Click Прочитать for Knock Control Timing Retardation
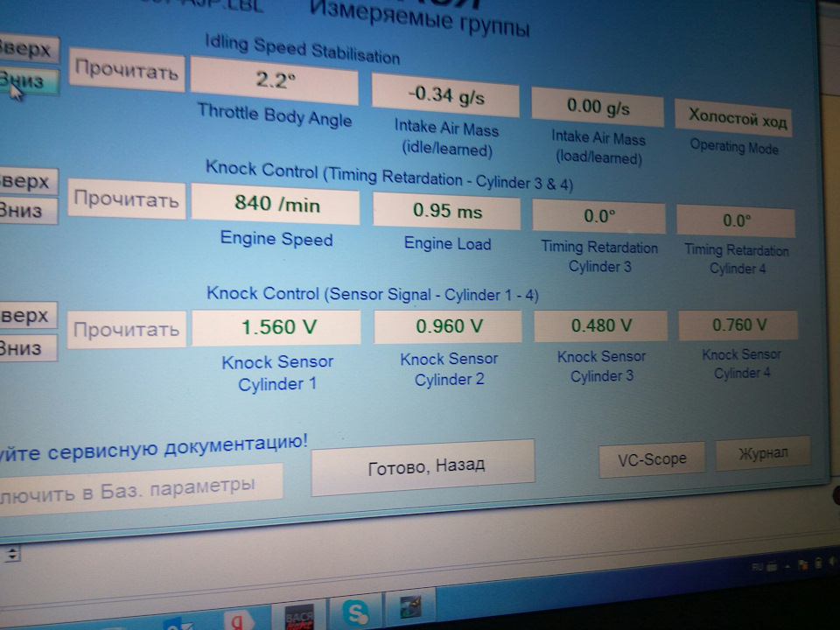Screen dimensions: 840x630 [126, 199]
